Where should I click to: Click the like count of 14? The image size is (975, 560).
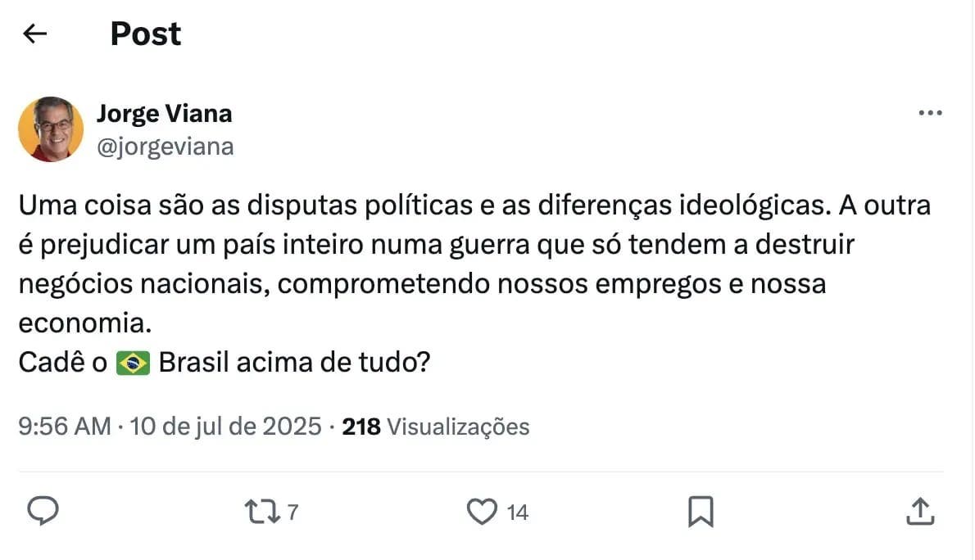coord(517,513)
